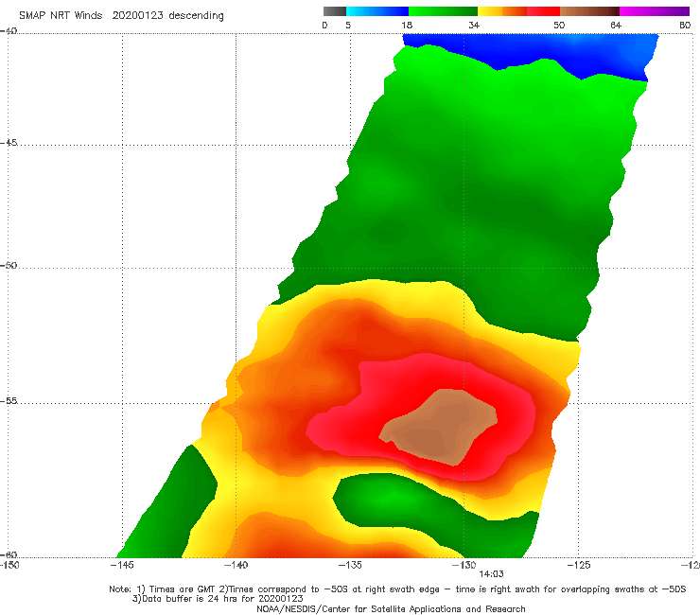
Task: Select the '-135' longitude axis label
Action: point(350,565)
